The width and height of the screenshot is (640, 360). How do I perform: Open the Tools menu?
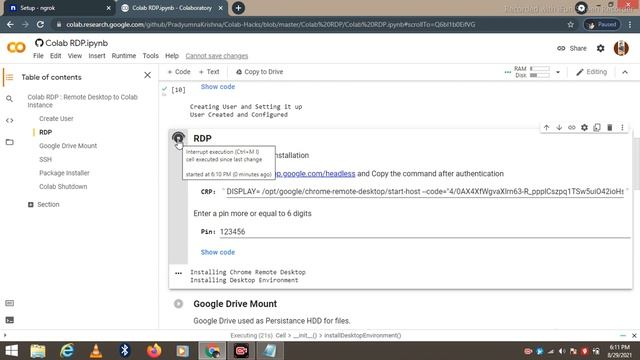pyautogui.click(x=150, y=56)
